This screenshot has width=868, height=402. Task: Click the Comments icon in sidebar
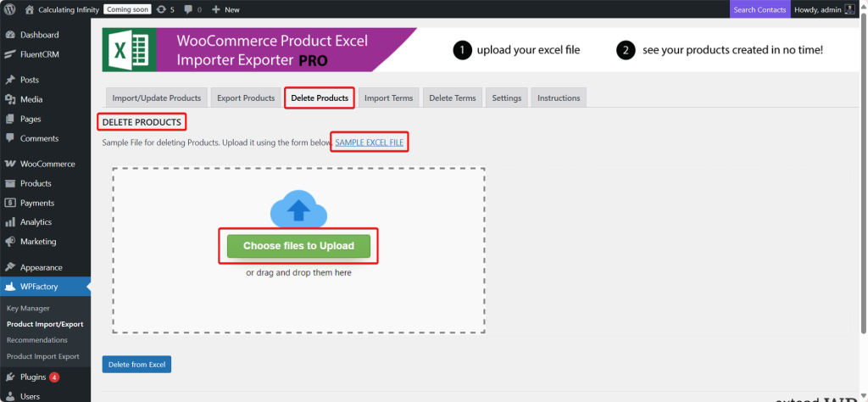[10, 138]
